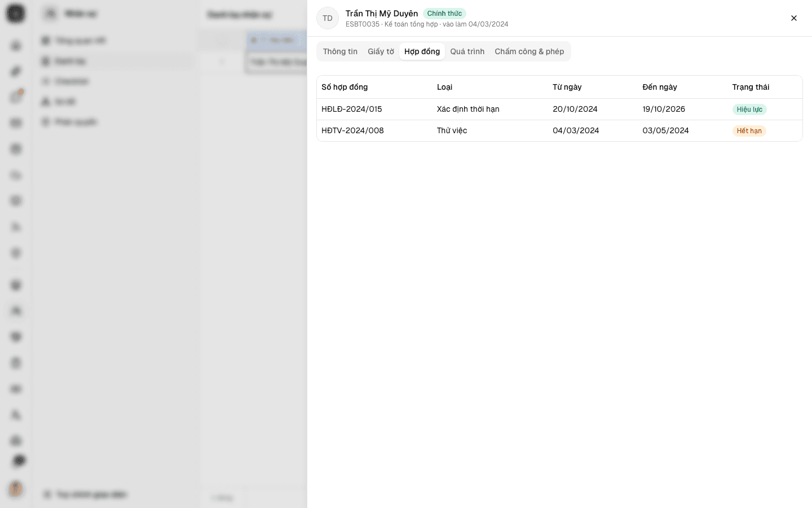This screenshot has width=812, height=508.
Task: Open contract HĐLĐ-2024/015
Action: click(351, 109)
